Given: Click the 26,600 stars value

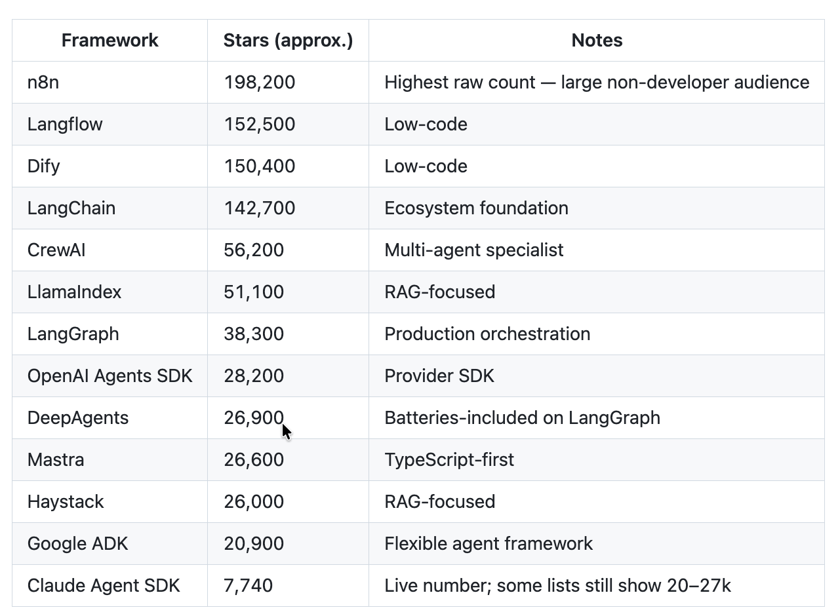Looking at the screenshot, I should click(254, 460).
